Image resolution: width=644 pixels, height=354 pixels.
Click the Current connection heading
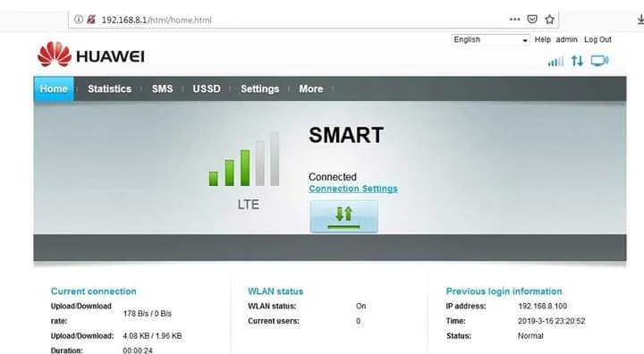coord(94,291)
